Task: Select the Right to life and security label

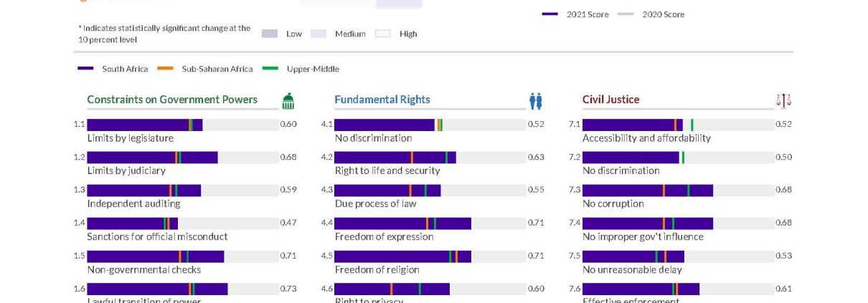Action: 387,170
